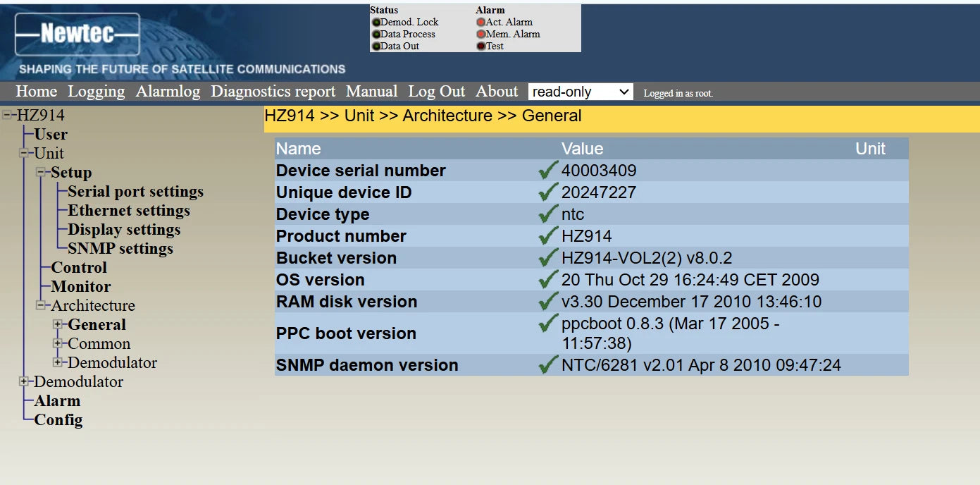This screenshot has height=485, width=980.
Task: Click green checkmark in PPC boot version row
Action: click(548, 324)
